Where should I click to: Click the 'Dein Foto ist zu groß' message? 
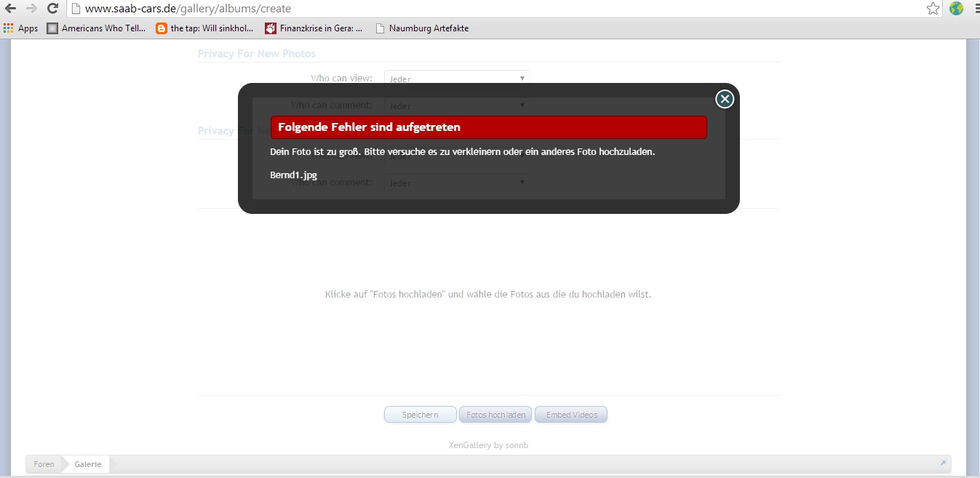click(463, 152)
